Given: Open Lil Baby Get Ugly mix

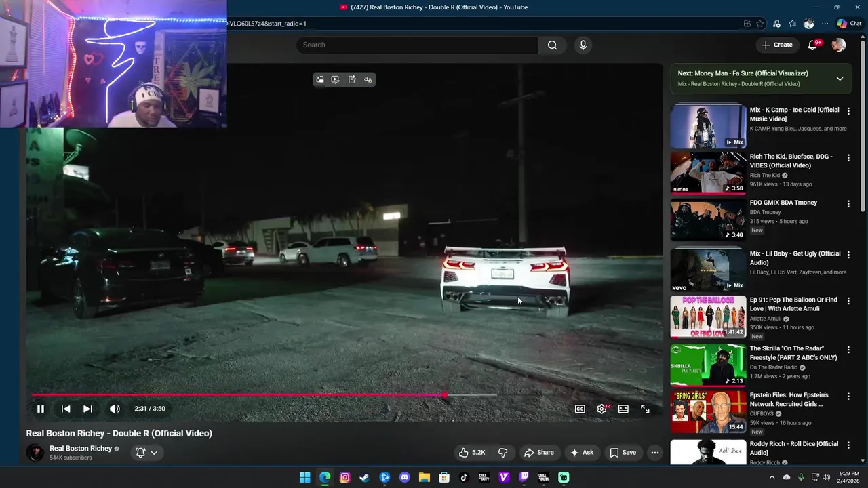Looking at the screenshot, I should [795, 258].
